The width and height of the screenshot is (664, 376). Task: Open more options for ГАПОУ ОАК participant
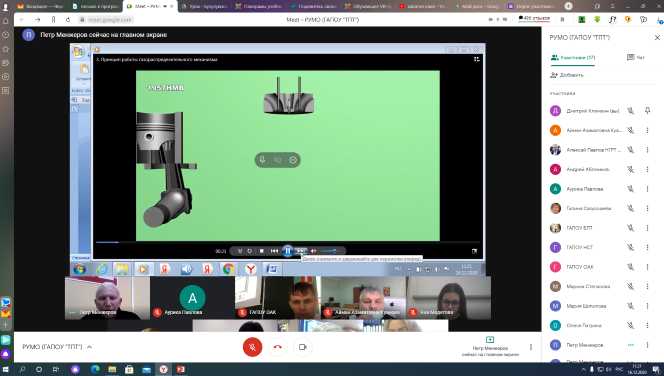point(647,267)
